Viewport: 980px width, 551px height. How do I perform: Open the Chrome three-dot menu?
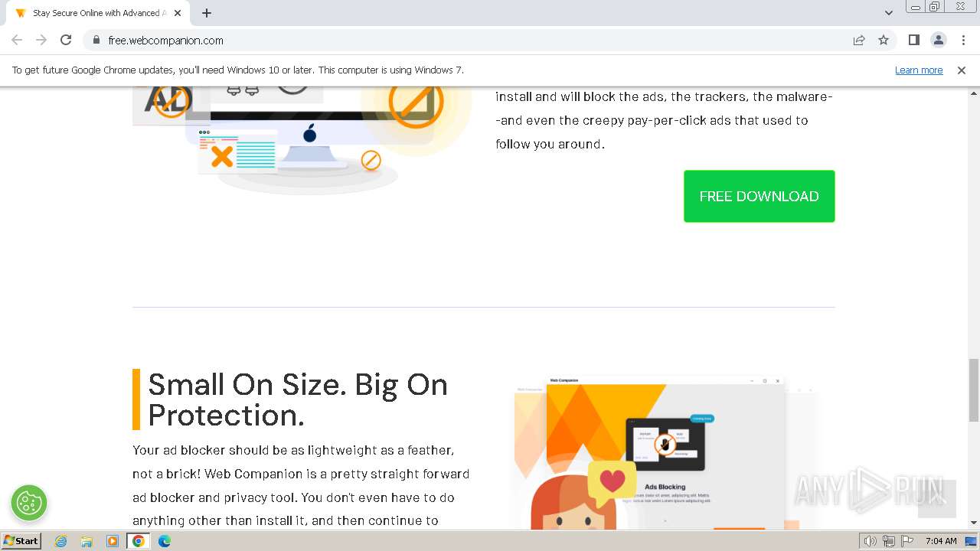(963, 40)
